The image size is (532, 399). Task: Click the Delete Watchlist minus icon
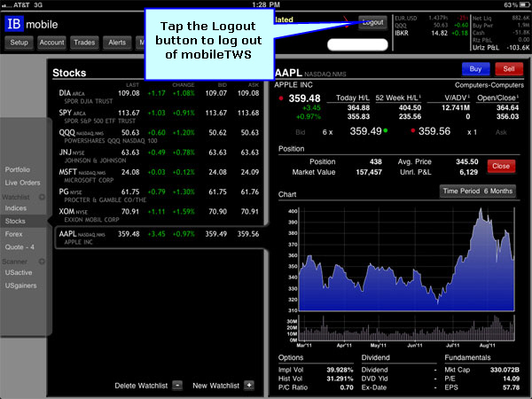click(177, 386)
